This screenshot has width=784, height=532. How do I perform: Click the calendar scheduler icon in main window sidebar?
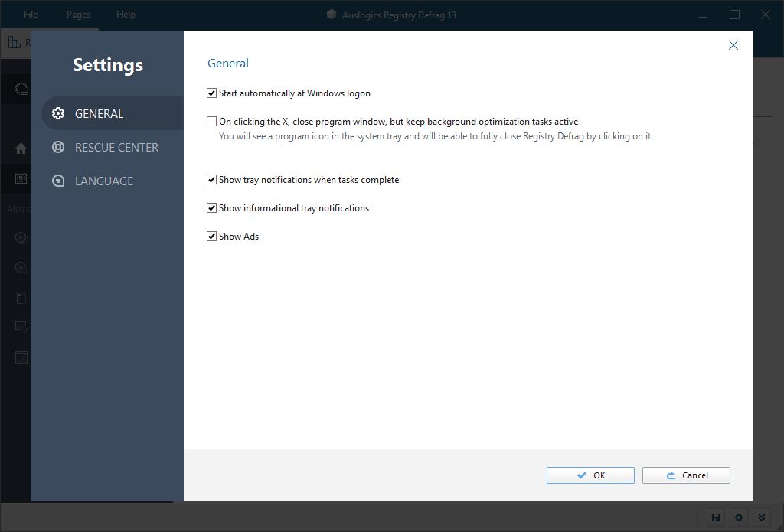(x=21, y=178)
